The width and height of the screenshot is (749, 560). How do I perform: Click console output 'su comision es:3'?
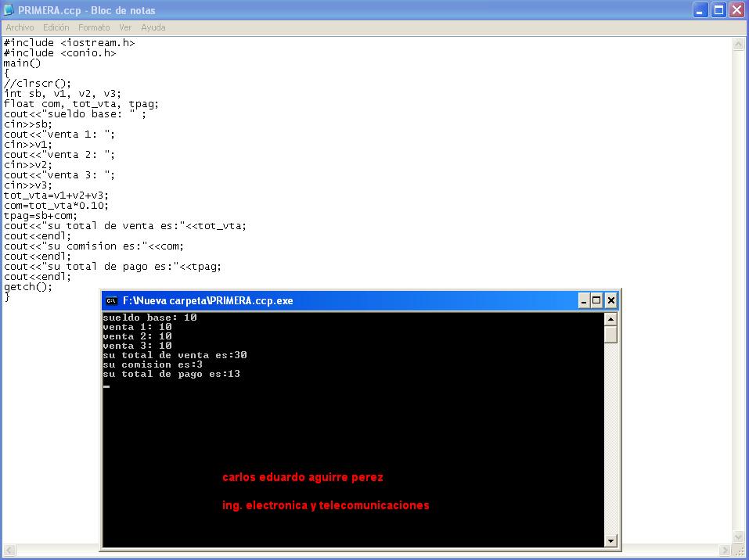(153, 364)
